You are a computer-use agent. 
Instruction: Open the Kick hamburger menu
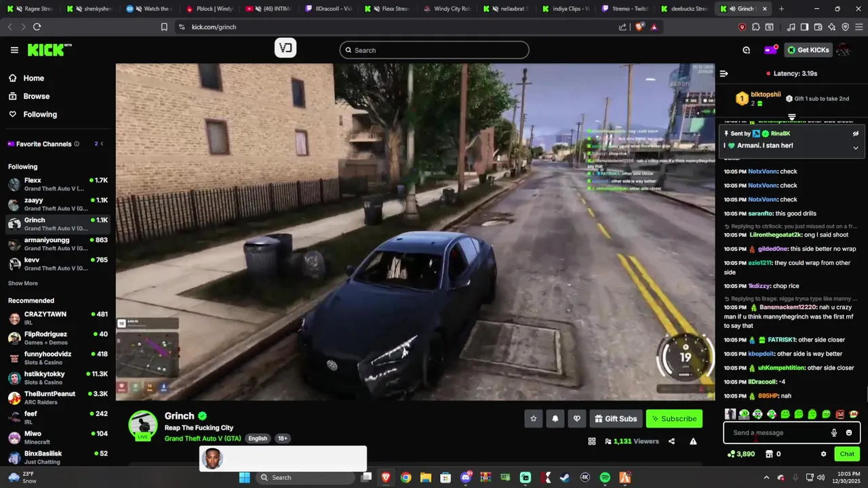[x=14, y=50]
